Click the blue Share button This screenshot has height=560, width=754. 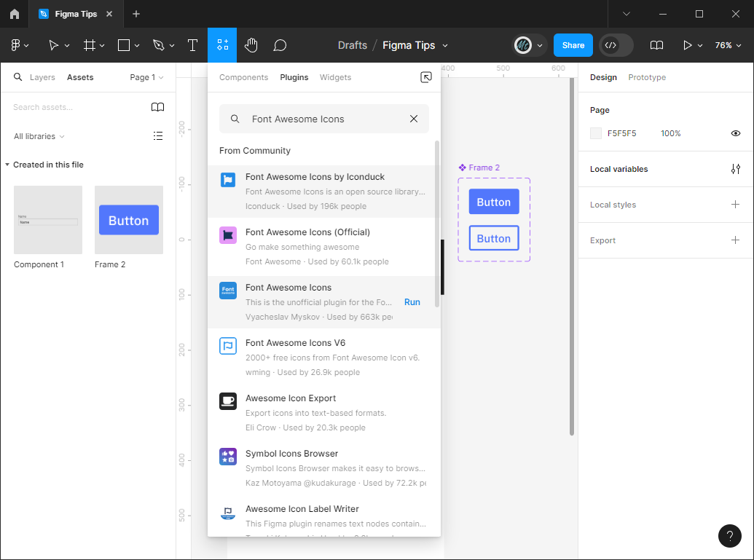pyautogui.click(x=573, y=45)
